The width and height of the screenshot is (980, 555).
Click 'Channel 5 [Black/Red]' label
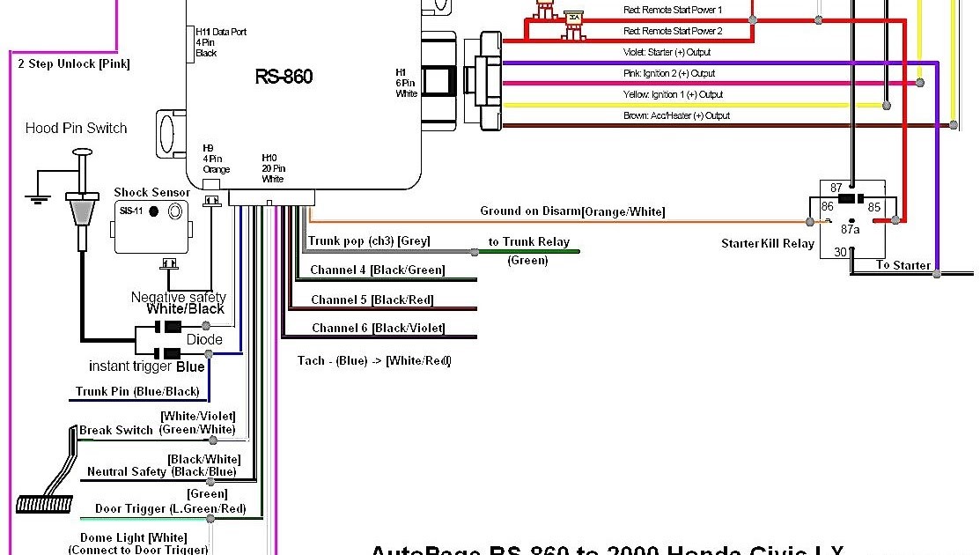(372, 300)
